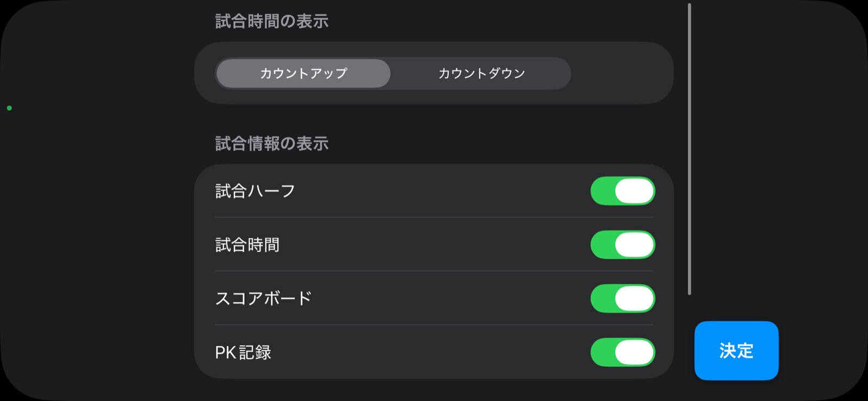The image size is (868, 401).
Task: Confirm settings with the 決定 button
Action: [x=736, y=351]
